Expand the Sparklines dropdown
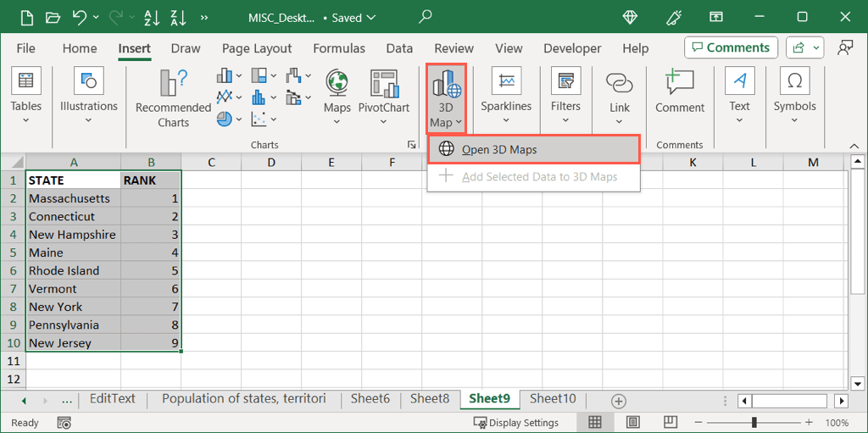Viewport: 868px width, 433px height. (x=506, y=119)
